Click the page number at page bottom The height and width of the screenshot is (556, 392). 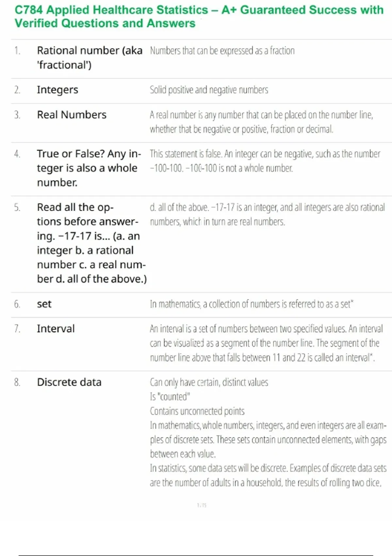(x=202, y=505)
